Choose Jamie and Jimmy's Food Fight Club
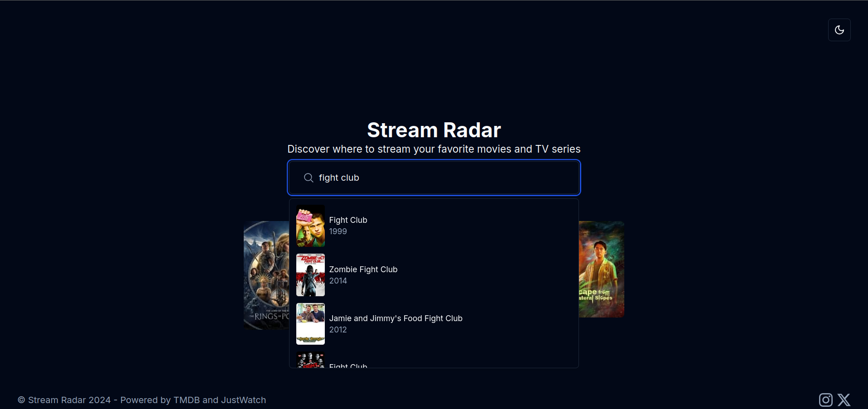868x409 pixels. pyautogui.click(x=434, y=324)
